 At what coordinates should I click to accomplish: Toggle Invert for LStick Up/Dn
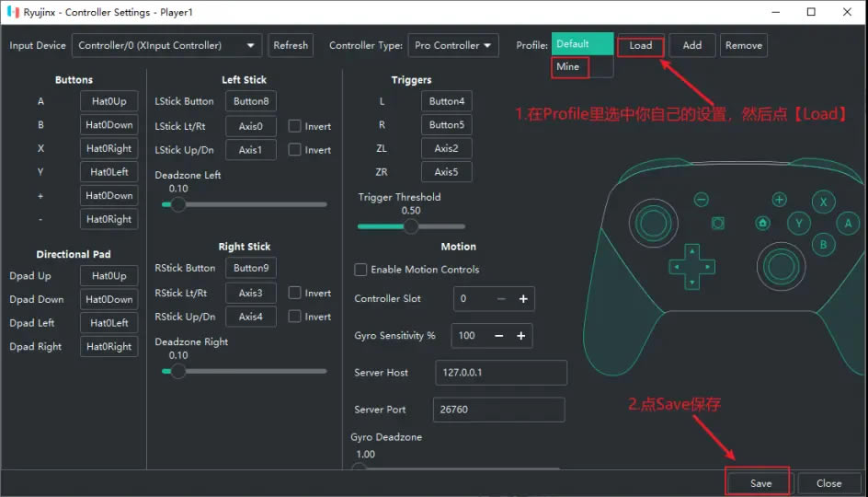click(x=294, y=150)
